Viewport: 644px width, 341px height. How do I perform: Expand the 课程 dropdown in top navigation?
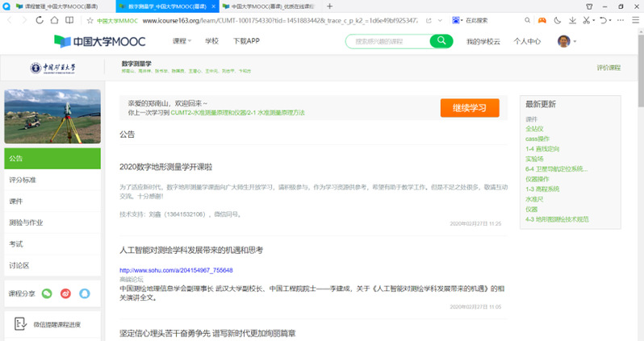182,40
